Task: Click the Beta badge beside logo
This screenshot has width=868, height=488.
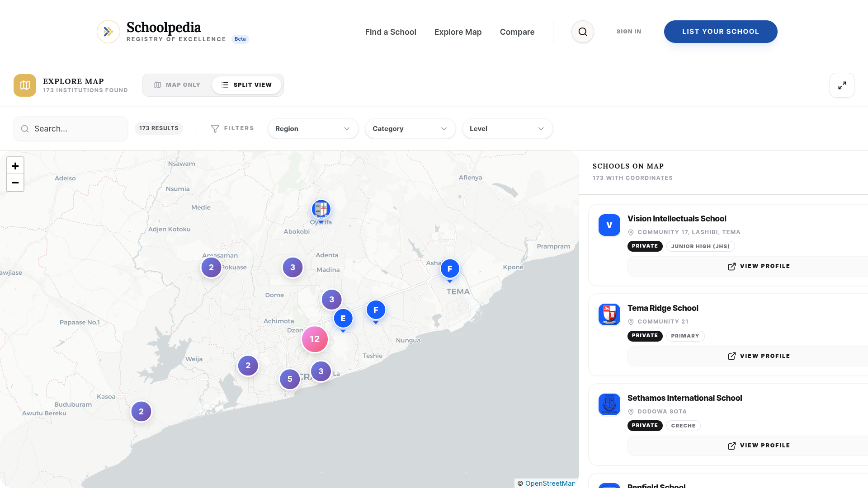Action: click(240, 39)
